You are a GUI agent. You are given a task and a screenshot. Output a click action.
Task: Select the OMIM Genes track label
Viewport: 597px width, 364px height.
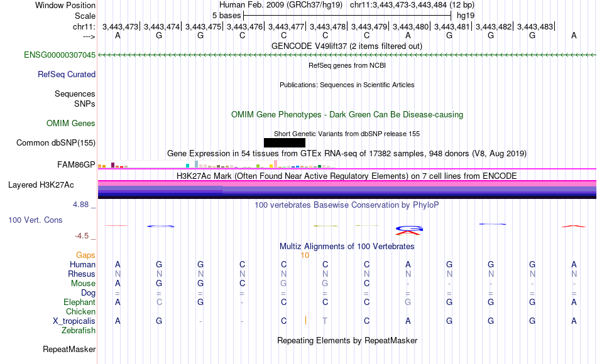(x=71, y=123)
